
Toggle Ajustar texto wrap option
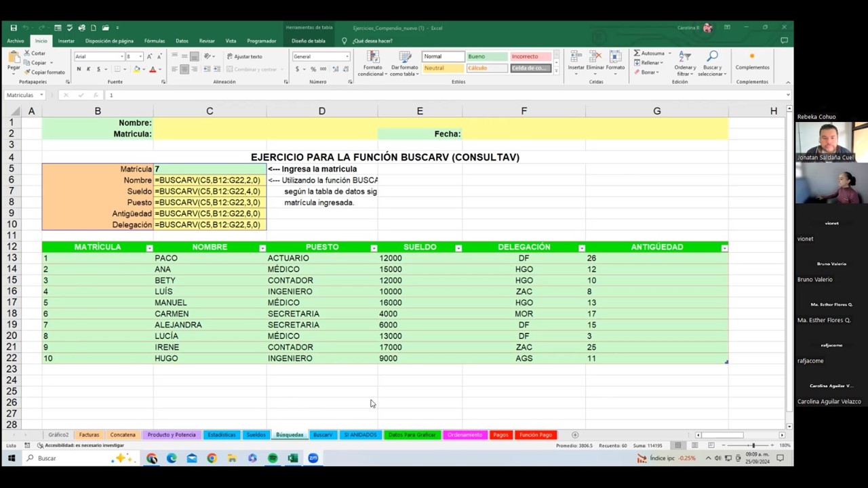[244, 56]
